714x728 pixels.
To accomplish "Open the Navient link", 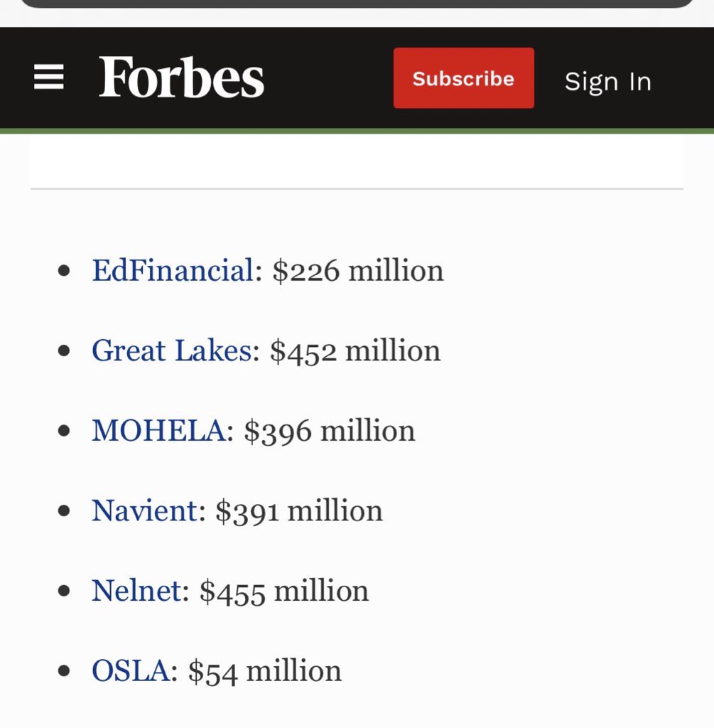I will (145, 510).
